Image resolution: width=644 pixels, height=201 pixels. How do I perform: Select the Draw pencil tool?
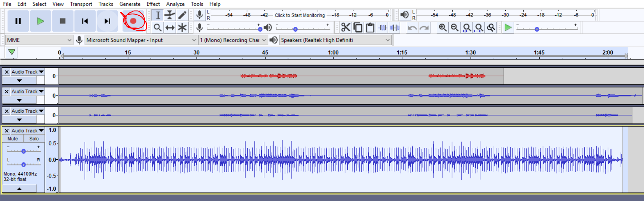tap(182, 15)
